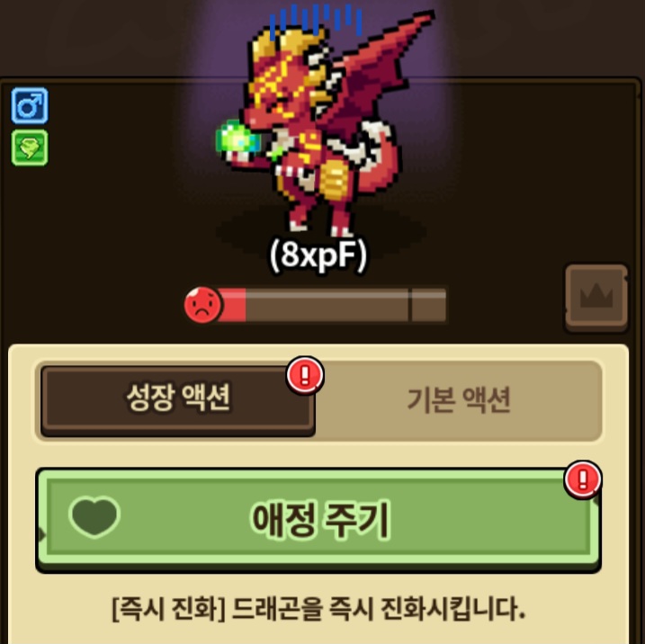Tap the red dragon sprite
The height and width of the screenshot is (644, 645).
tap(325, 123)
